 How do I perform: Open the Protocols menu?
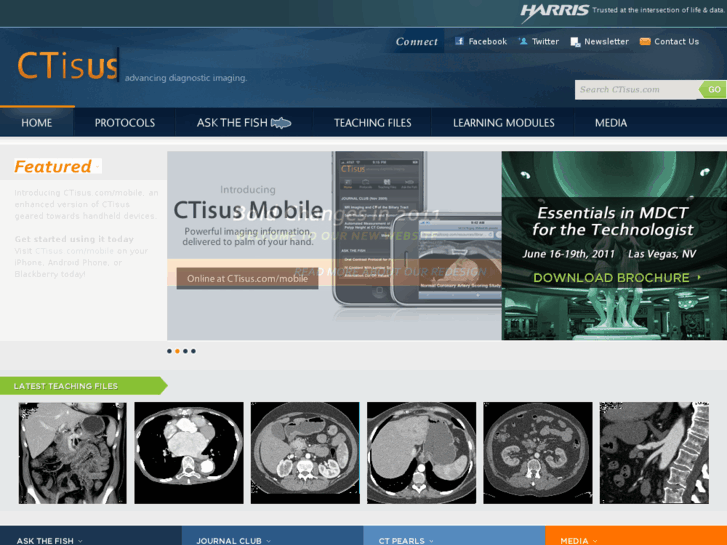click(x=125, y=123)
